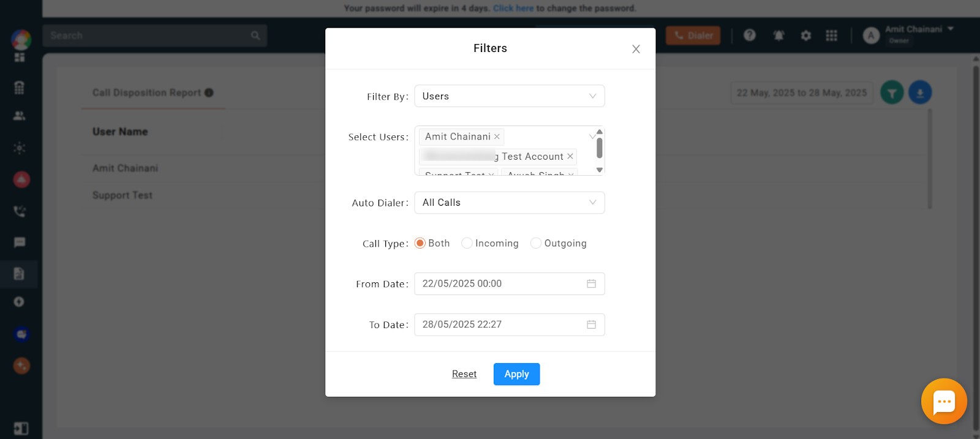Viewport: 980px width, 439px height.
Task: Click the Call Disposition Report info icon
Action: click(209, 92)
